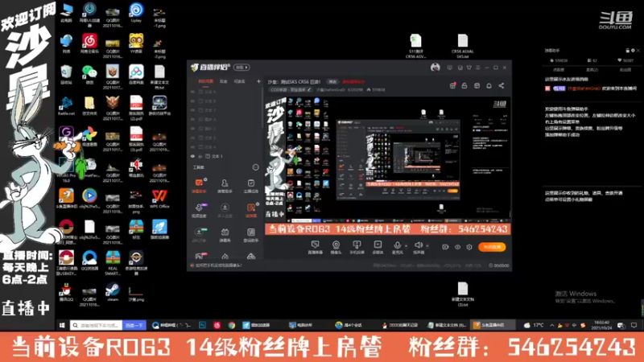Open settings gear in 弹幕助手 overlay panel

(x=633, y=51)
